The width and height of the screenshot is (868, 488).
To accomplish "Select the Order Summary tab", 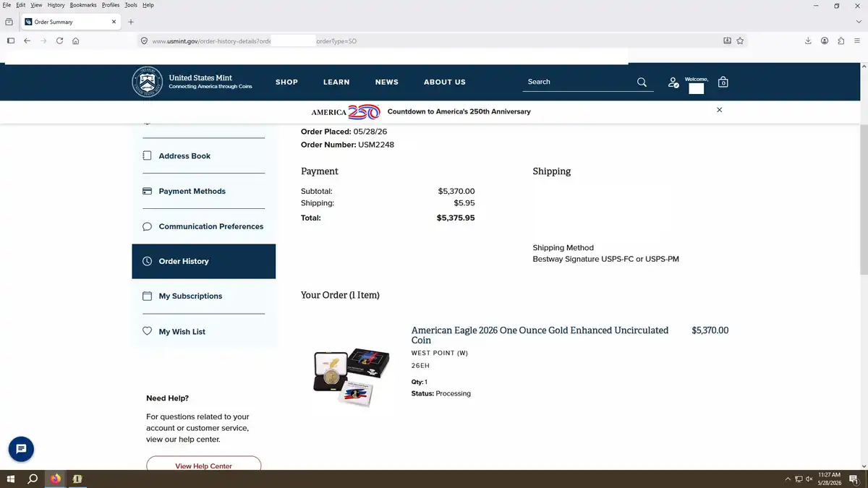I will point(69,22).
